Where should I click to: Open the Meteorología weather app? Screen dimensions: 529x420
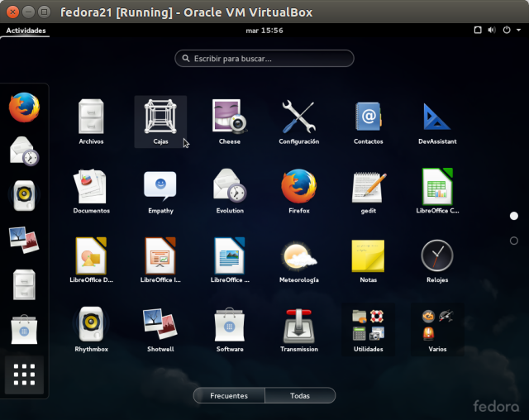tap(299, 260)
